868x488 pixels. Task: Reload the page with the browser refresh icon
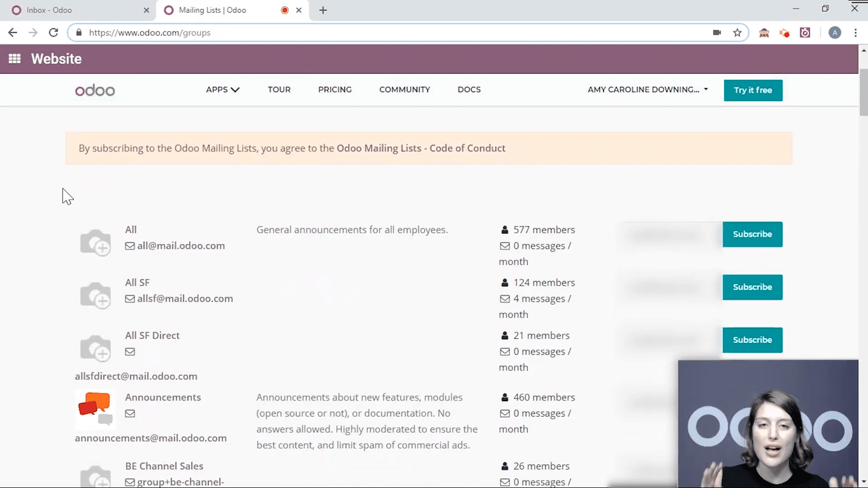(x=54, y=33)
